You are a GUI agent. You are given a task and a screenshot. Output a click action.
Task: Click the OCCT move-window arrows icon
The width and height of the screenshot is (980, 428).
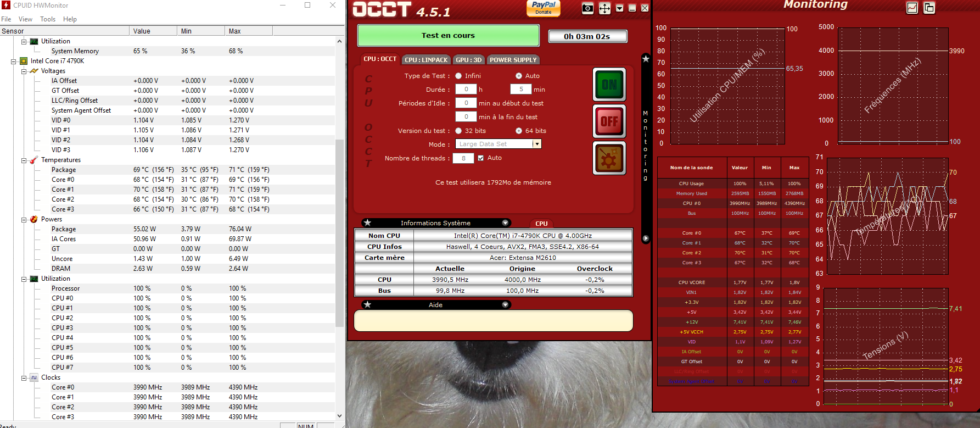tap(604, 8)
